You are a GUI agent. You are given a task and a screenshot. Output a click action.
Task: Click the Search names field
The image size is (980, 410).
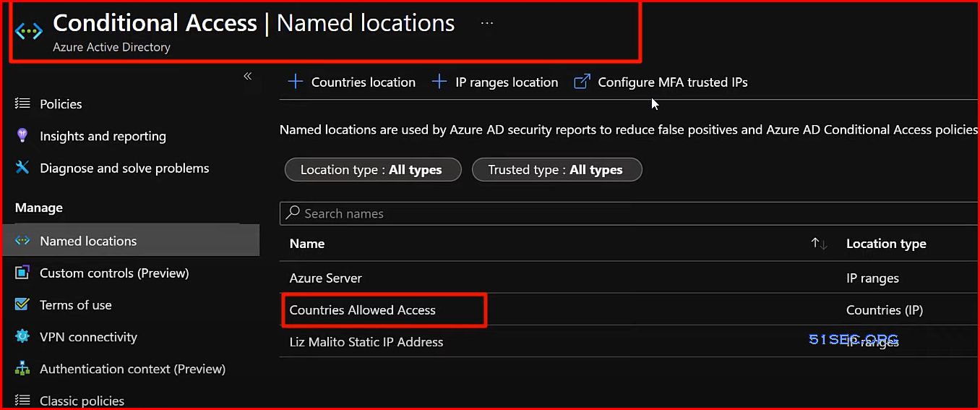point(629,213)
